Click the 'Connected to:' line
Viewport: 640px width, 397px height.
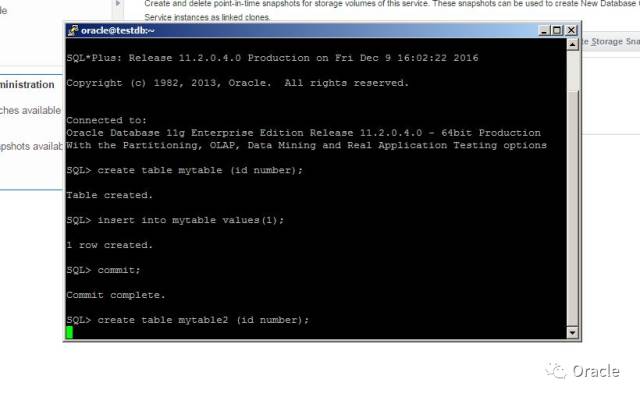click(106, 120)
